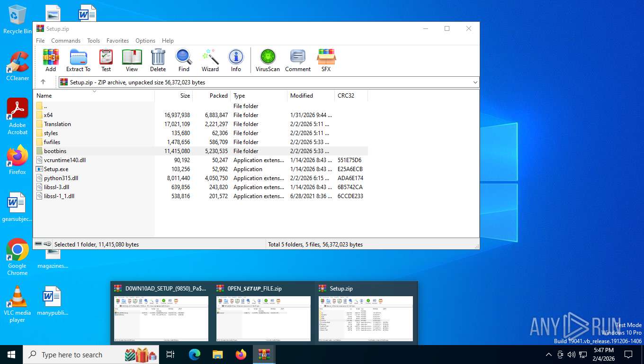
Task: Open the File menu
Action: pyautogui.click(x=40, y=41)
